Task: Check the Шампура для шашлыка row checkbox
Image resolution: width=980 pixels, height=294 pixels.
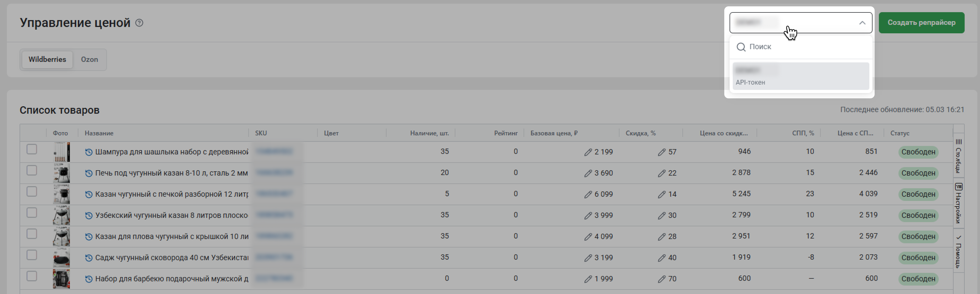Action: point(32,149)
